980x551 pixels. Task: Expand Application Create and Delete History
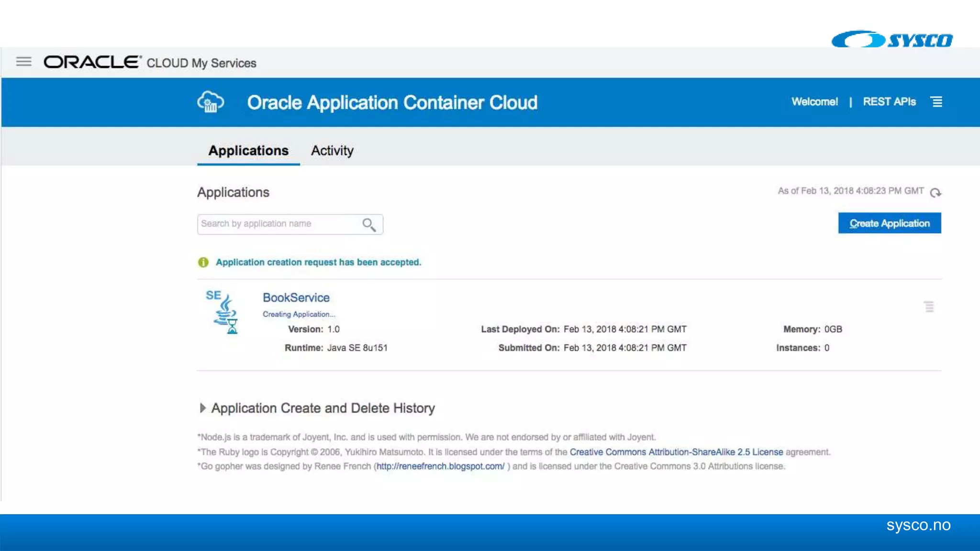203,408
